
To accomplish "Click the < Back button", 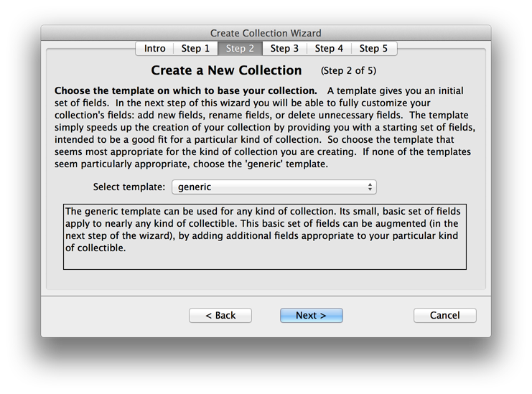I will [x=220, y=315].
